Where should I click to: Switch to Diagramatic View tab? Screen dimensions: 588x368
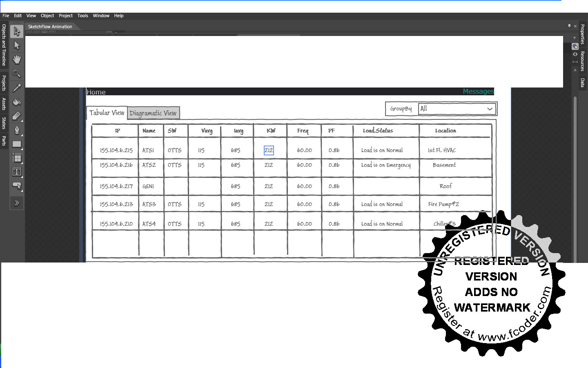point(153,113)
